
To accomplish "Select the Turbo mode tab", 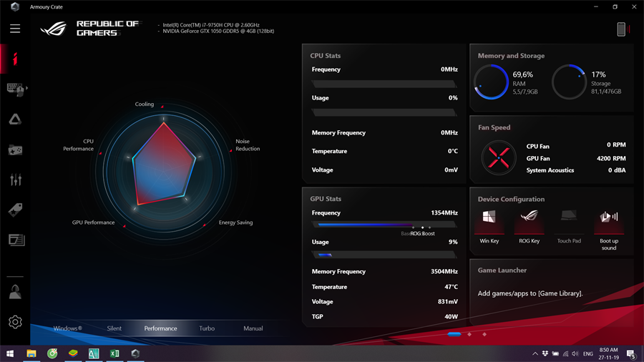I will pyautogui.click(x=207, y=328).
